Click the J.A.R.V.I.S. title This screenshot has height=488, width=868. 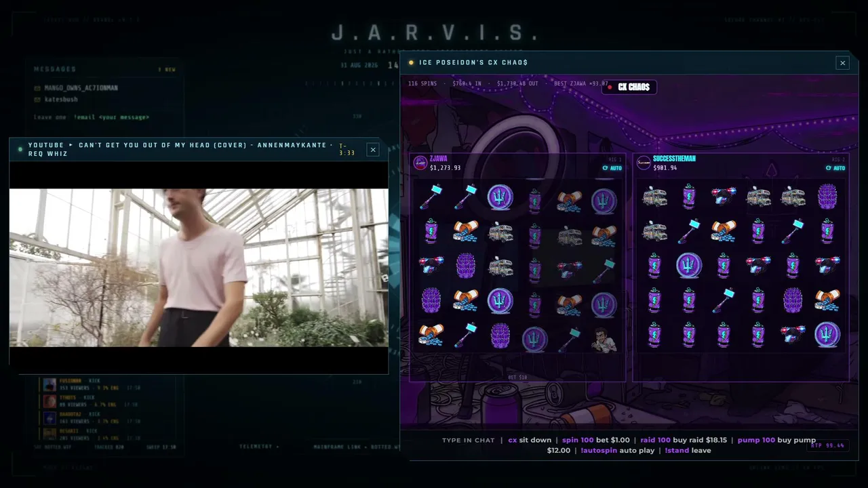tap(435, 33)
